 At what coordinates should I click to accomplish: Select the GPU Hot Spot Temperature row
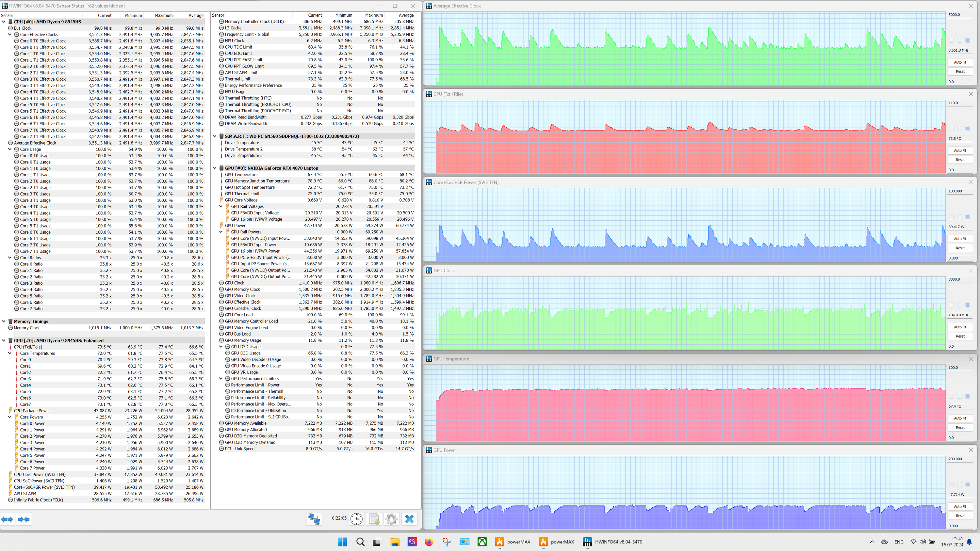coord(250,187)
